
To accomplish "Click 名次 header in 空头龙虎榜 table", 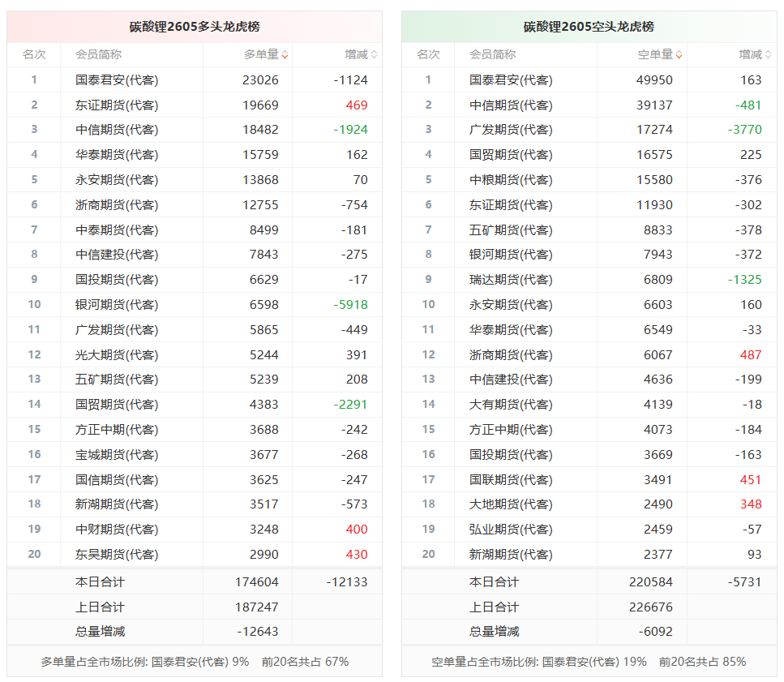I will pos(429,54).
